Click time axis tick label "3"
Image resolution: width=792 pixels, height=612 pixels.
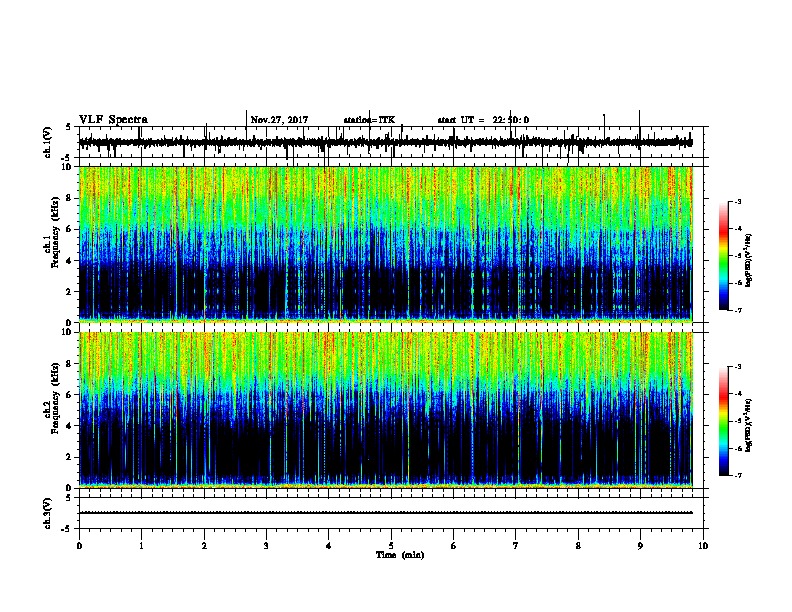coord(266,545)
